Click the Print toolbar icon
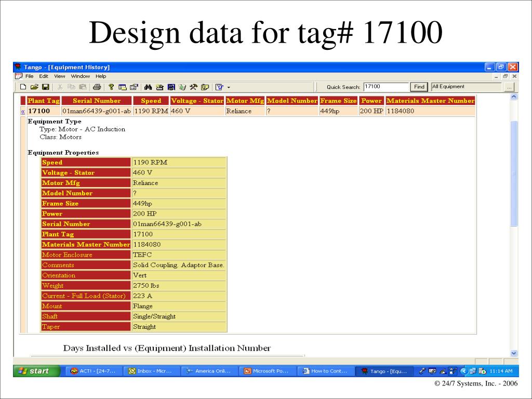Image resolution: width=532 pixels, height=399 pixels. click(97, 87)
